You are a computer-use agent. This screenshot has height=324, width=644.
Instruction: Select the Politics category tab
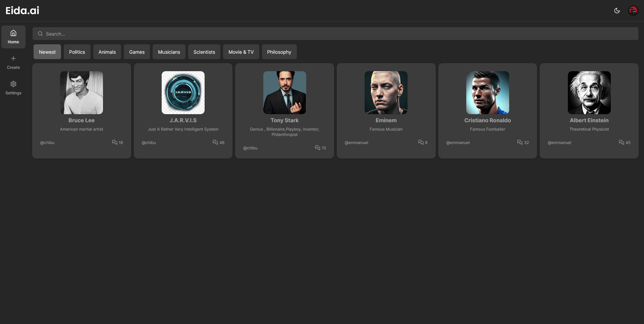pos(77,52)
